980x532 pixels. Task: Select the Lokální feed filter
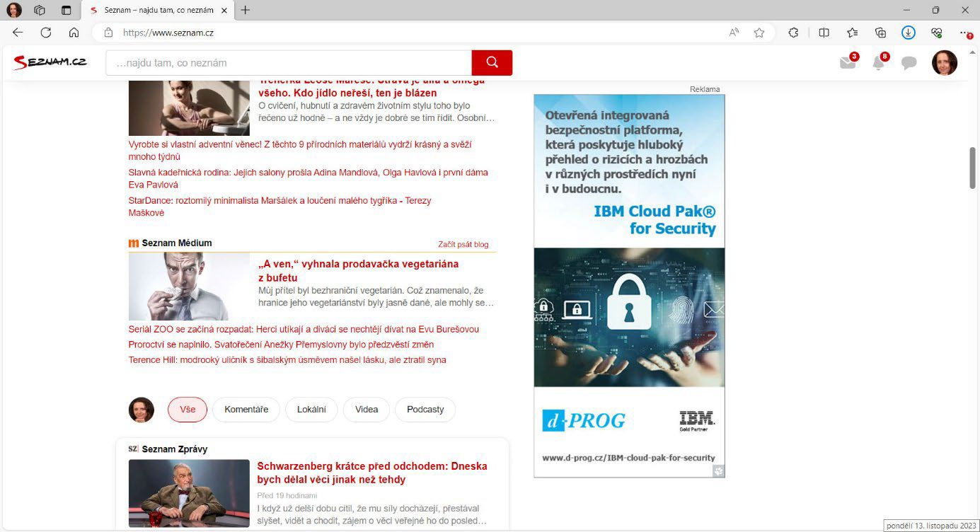point(311,410)
